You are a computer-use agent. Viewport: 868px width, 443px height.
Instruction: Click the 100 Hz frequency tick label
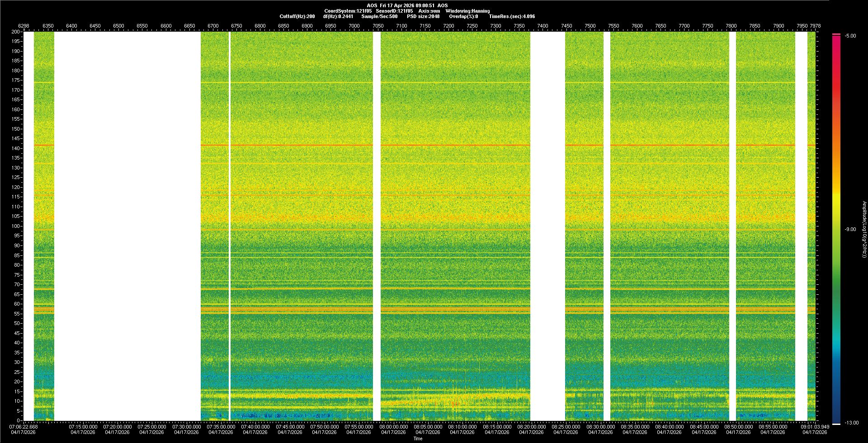[x=15, y=226]
